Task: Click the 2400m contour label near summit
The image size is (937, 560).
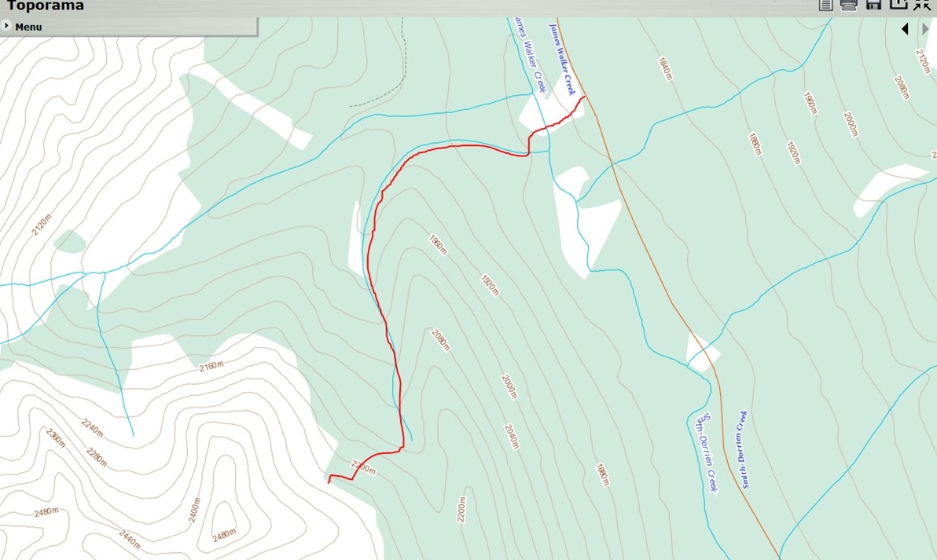Action: coord(194,510)
